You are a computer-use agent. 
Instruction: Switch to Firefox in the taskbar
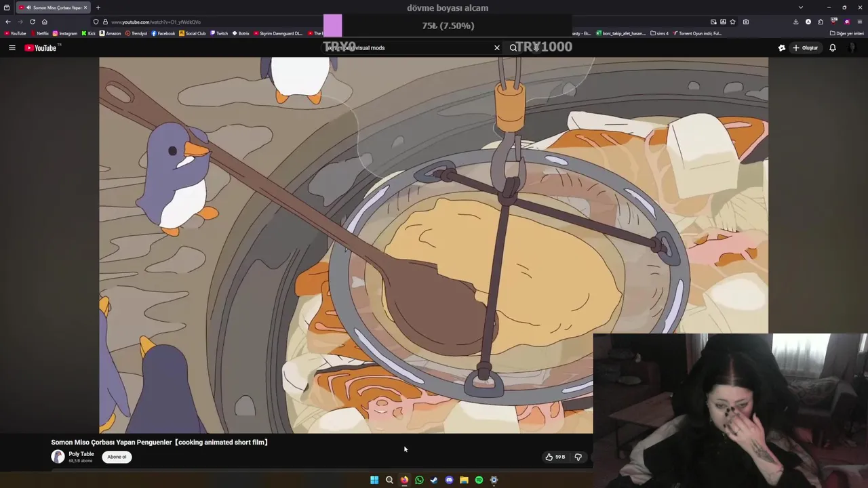pyautogui.click(x=404, y=480)
